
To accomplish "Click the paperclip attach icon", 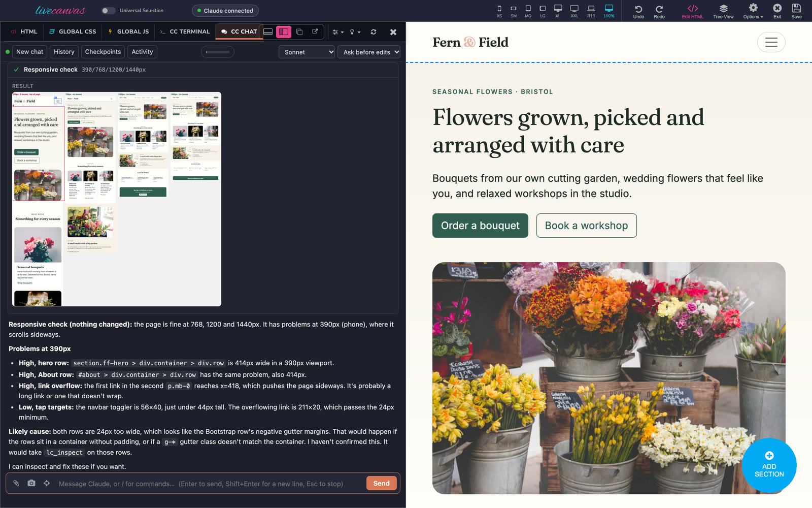I will point(16,483).
